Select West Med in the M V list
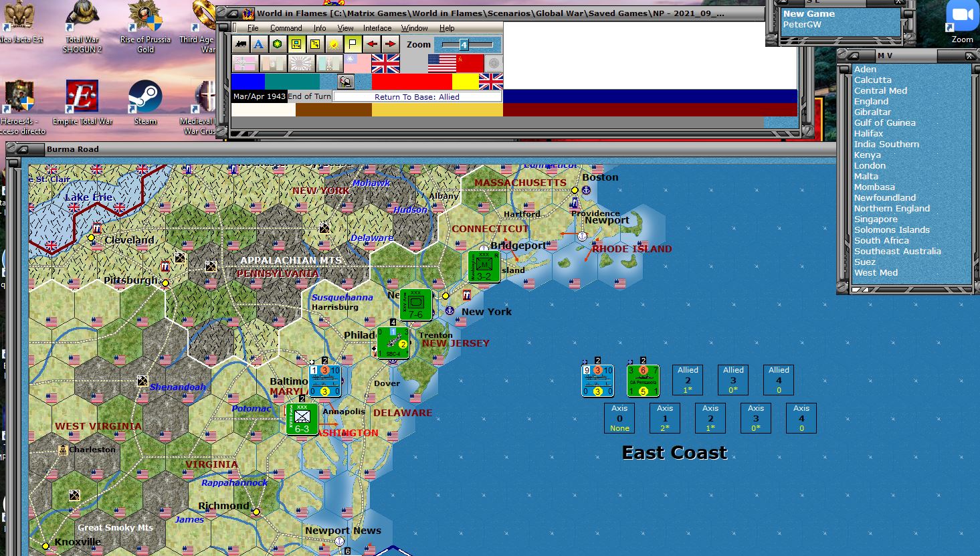 [876, 273]
